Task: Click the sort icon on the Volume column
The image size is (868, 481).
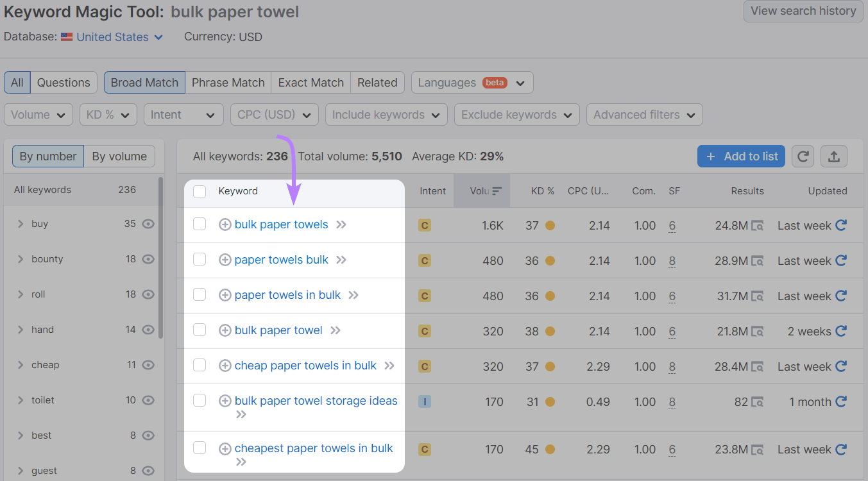Action: 497,190
